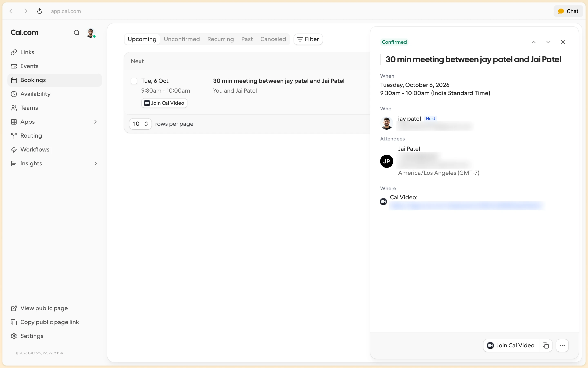Click the Confirmed status badge
This screenshot has width=588, height=368.
[x=394, y=42]
